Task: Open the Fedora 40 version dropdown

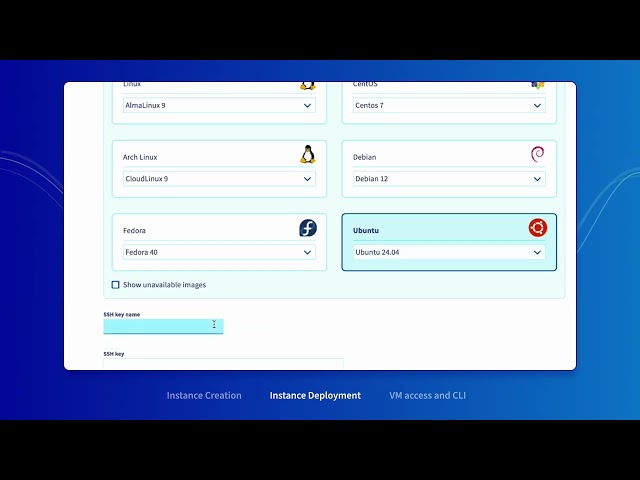Action: (219, 252)
